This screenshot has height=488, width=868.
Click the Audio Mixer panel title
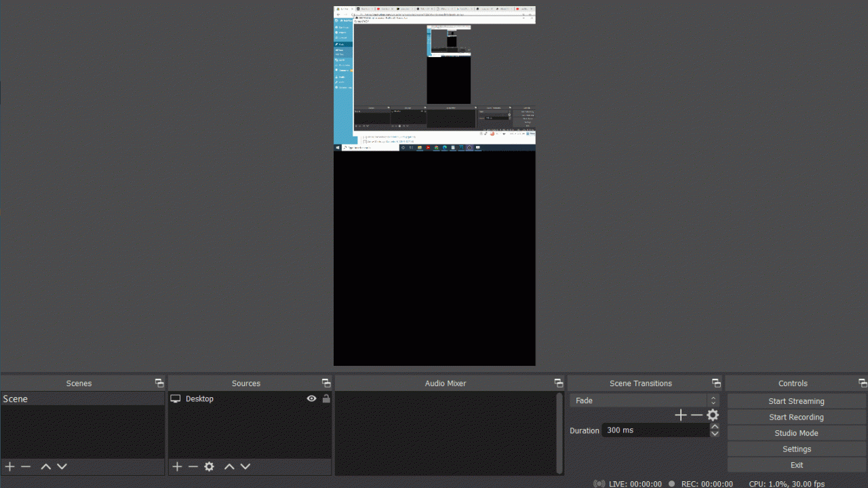coord(446,383)
